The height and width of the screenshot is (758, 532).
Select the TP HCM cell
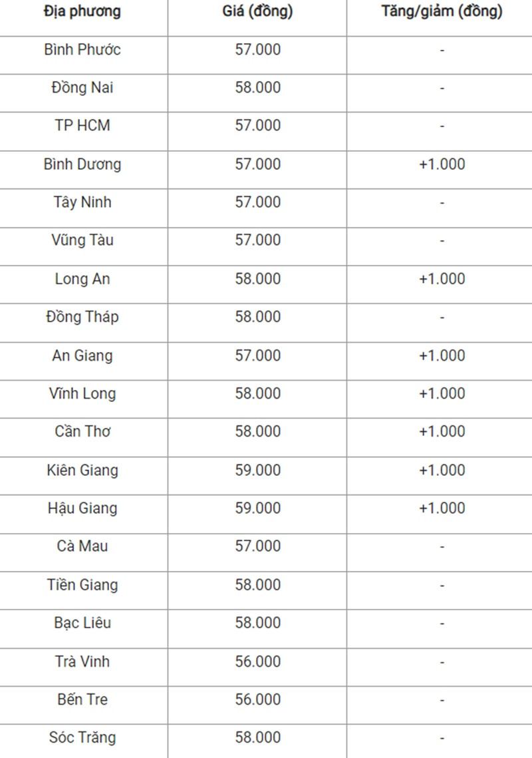82,126
